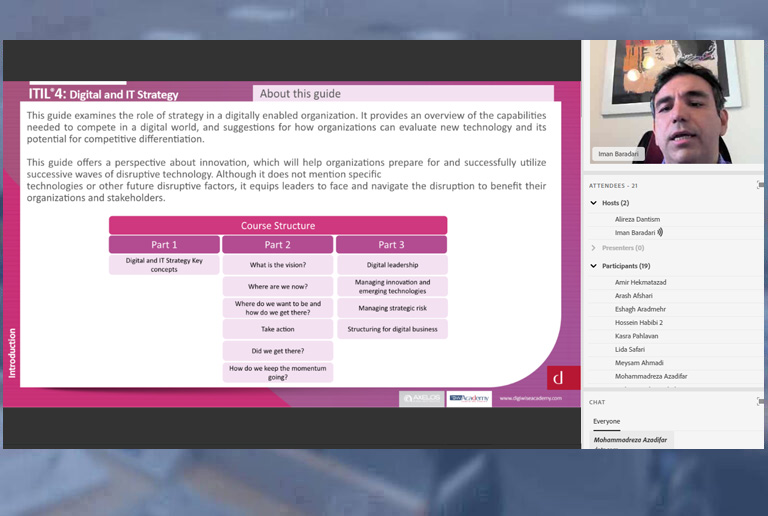Click the 'Take action' box

[x=277, y=329]
